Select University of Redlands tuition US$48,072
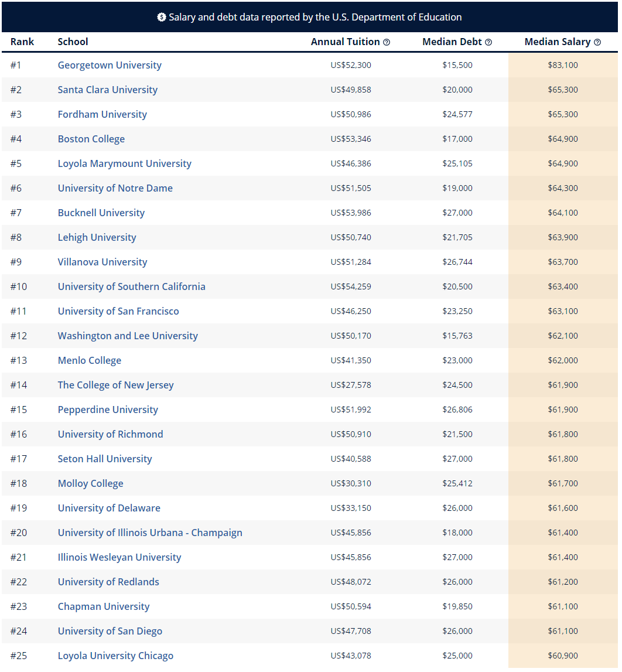 (351, 582)
